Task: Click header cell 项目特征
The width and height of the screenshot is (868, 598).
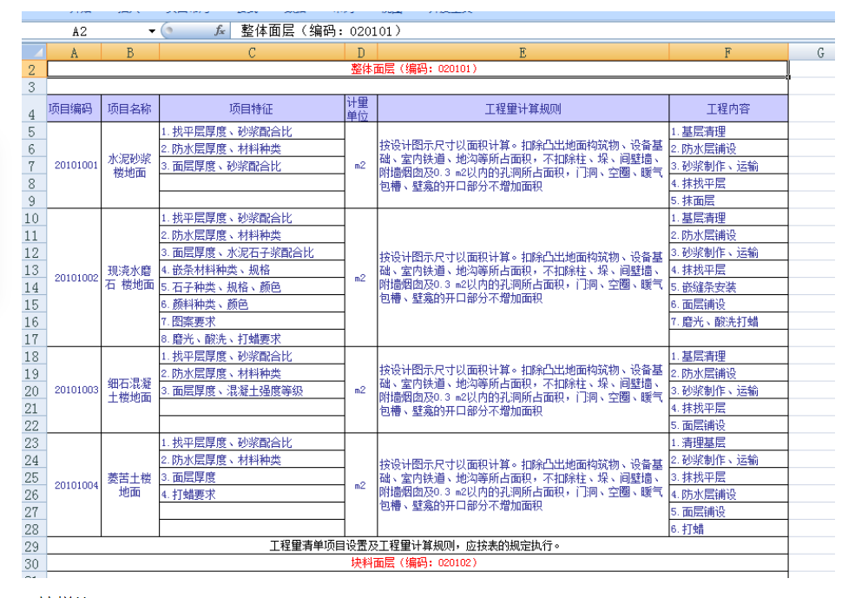Action: (252, 108)
